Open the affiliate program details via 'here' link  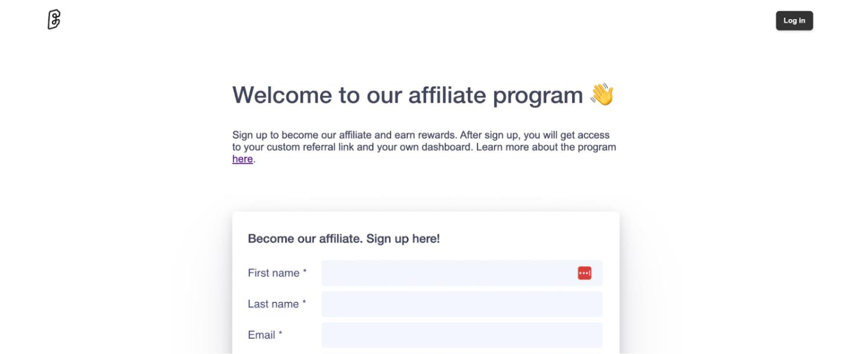coord(242,158)
